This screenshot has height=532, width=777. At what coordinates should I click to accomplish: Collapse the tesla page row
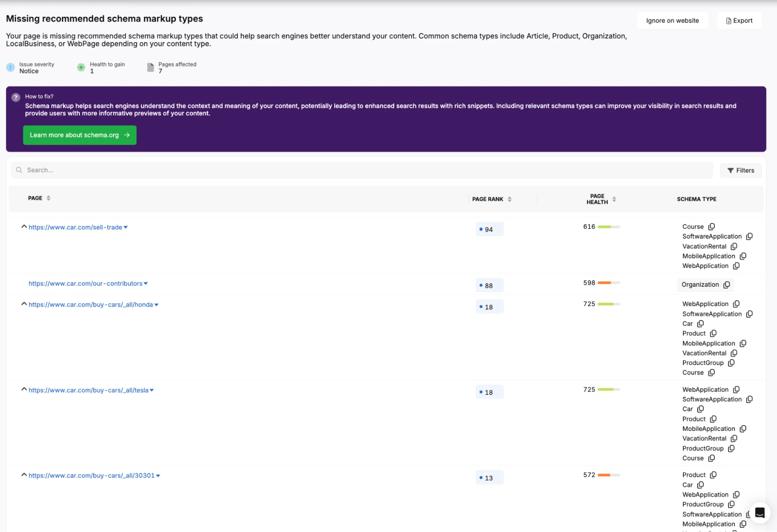point(24,389)
